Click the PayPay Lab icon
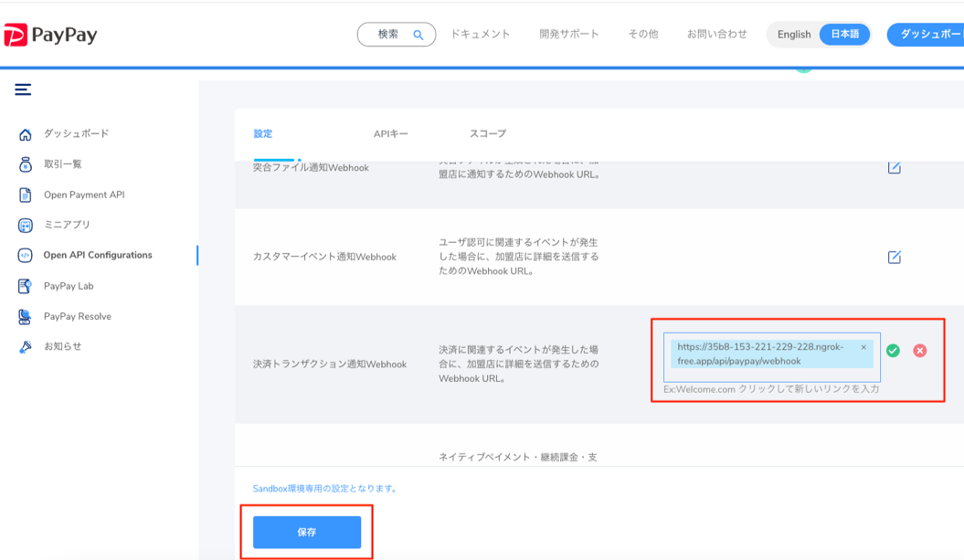The width and height of the screenshot is (964, 560). pyautogui.click(x=26, y=286)
